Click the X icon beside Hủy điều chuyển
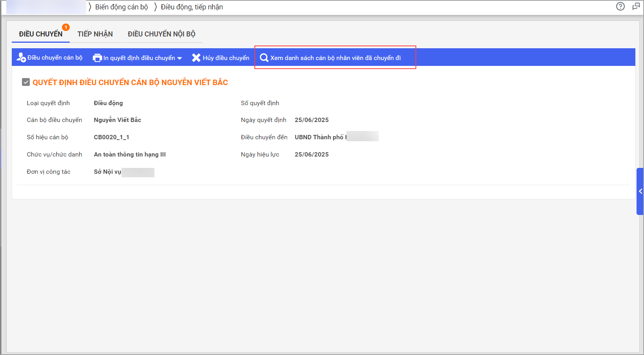Image resolution: width=644 pixels, height=355 pixels. [196, 58]
